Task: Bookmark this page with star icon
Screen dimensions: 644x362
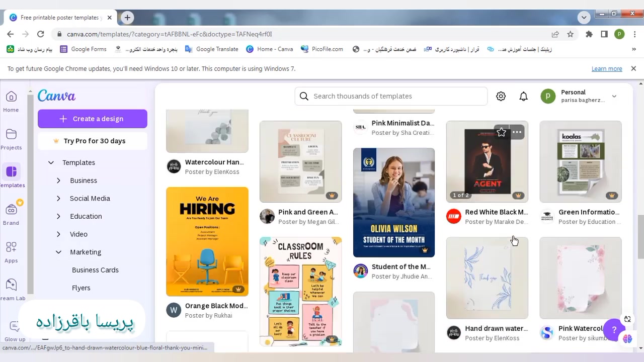Action: point(570,34)
